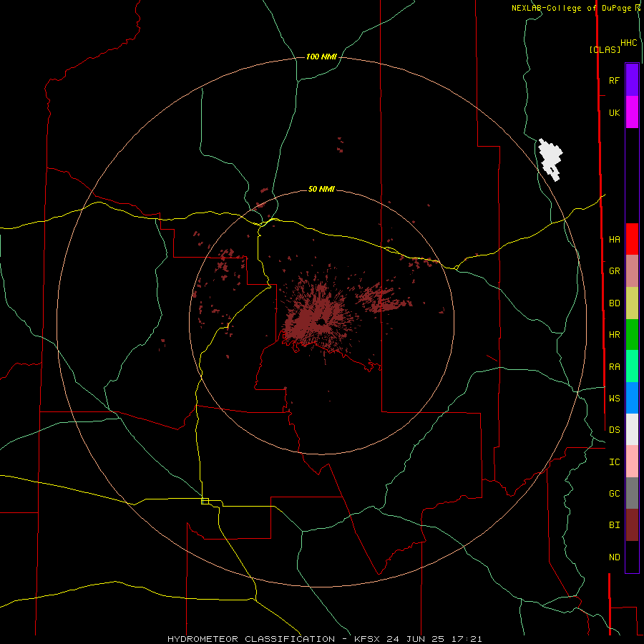The image size is (644, 644).
Task: Click the UK legend label
Action: coord(614,113)
